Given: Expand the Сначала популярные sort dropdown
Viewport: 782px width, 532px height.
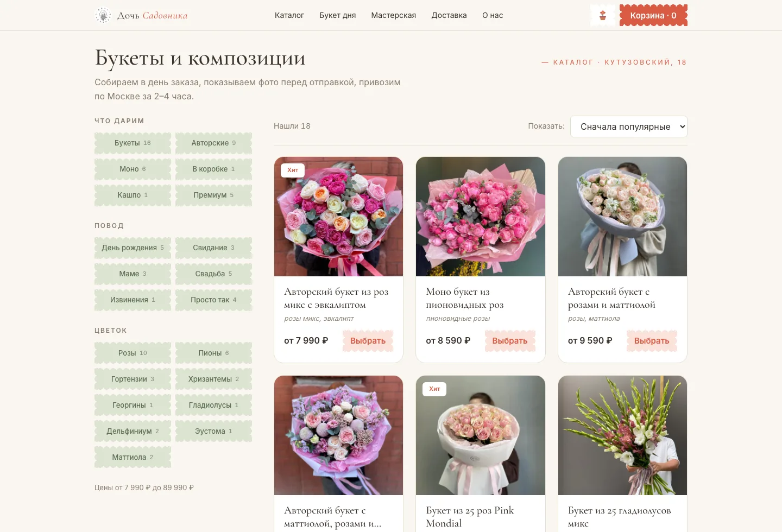Looking at the screenshot, I should pyautogui.click(x=628, y=126).
